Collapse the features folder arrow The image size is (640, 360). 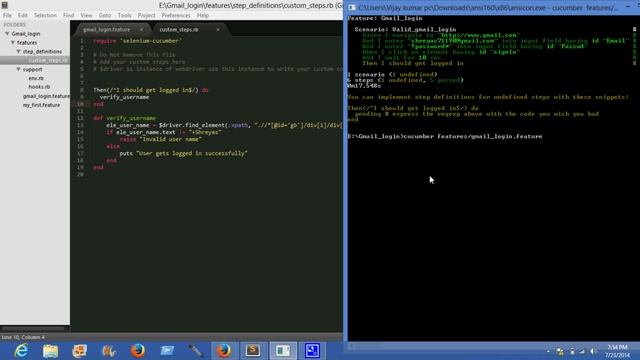click(x=13, y=43)
